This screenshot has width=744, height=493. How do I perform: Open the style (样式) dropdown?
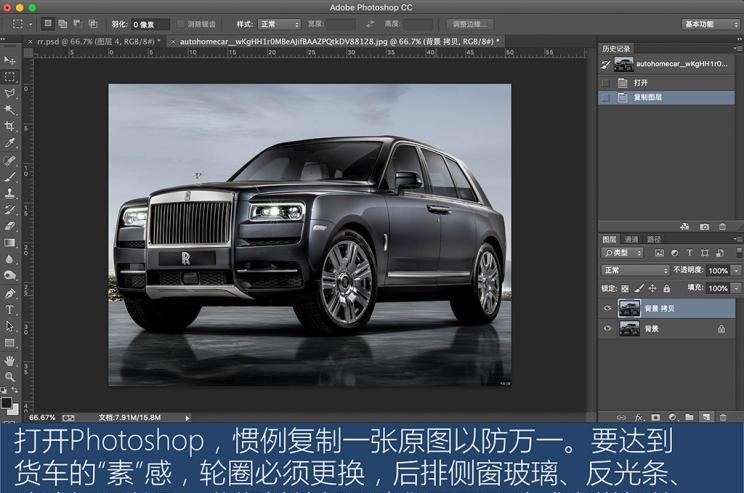pyautogui.click(x=279, y=24)
